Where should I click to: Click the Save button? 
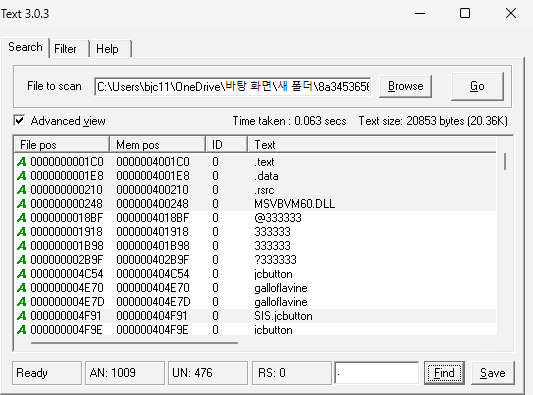click(493, 373)
